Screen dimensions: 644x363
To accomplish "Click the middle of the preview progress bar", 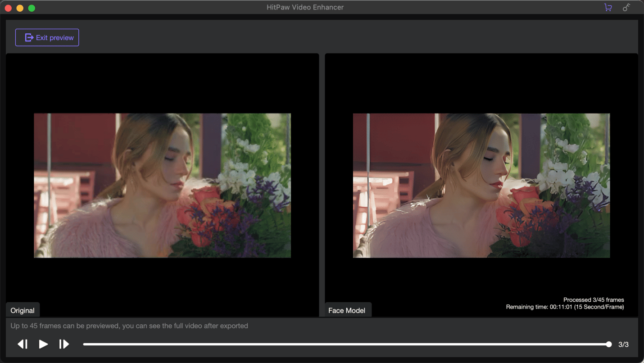I will (x=346, y=345).
